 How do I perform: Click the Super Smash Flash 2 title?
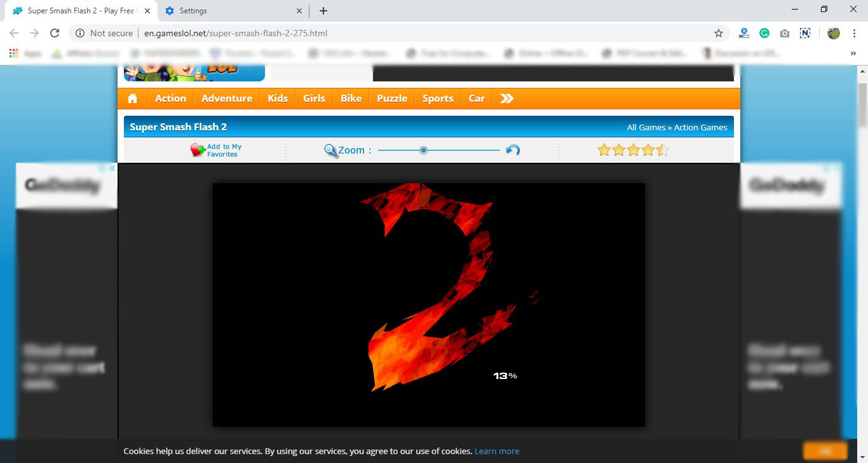pos(178,127)
